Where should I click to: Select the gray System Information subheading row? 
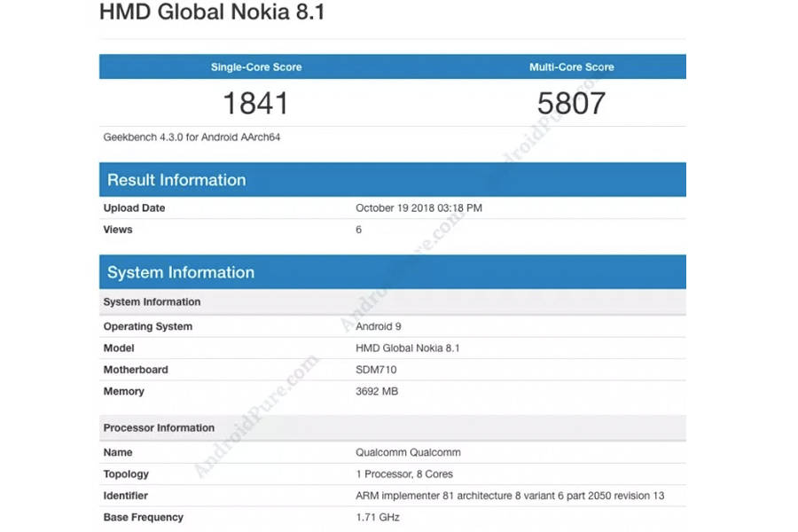[x=393, y=301]
